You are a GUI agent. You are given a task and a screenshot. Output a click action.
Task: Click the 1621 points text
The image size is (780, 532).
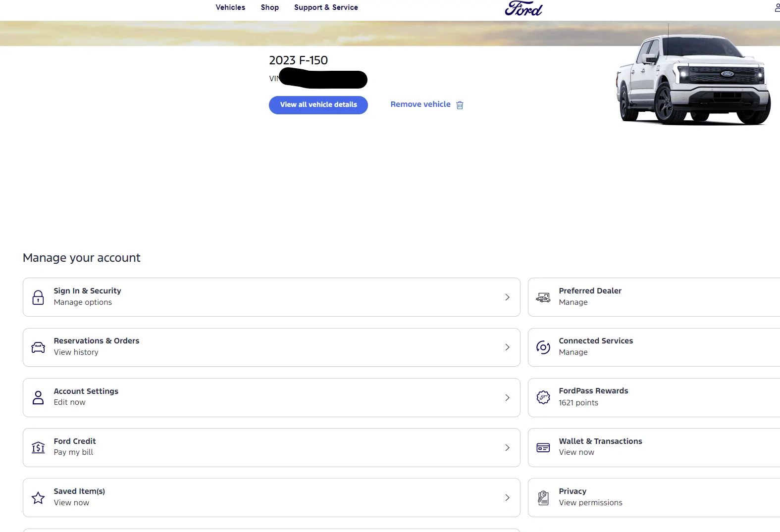(x=578, y=403)
